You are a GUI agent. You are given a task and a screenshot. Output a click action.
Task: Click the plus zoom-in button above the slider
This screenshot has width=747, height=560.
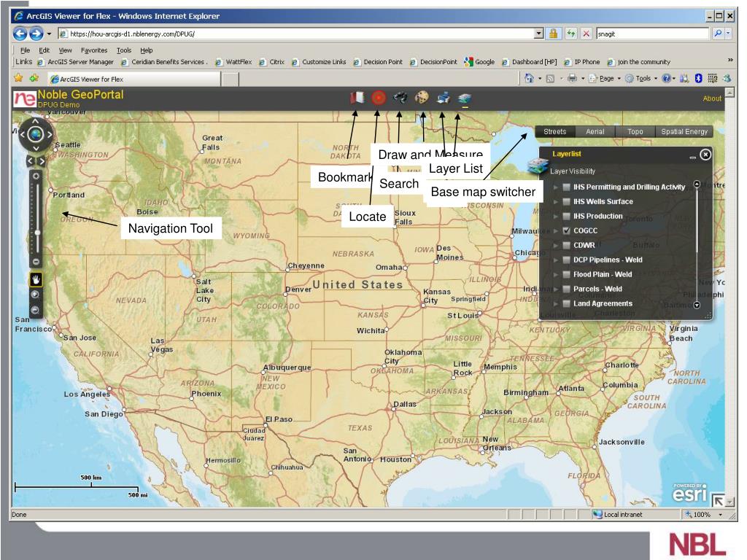[x=36, y=176]
